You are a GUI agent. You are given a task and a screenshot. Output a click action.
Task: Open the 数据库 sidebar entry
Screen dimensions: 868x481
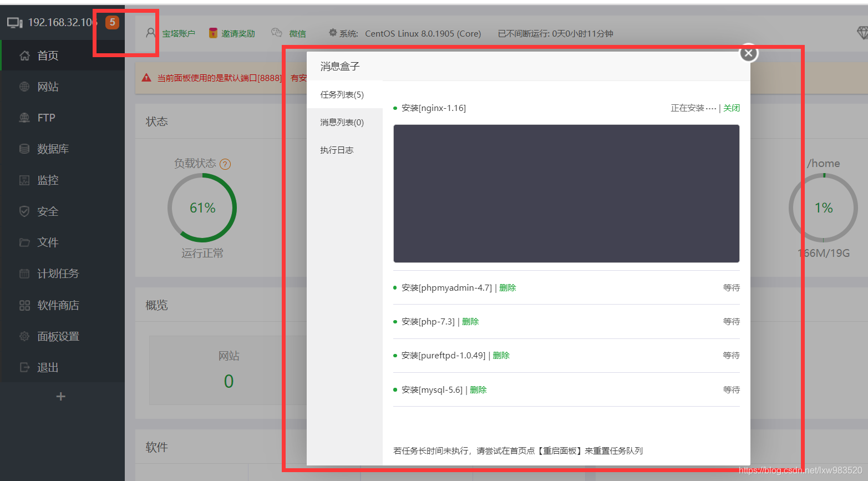(x=63, y=149)
